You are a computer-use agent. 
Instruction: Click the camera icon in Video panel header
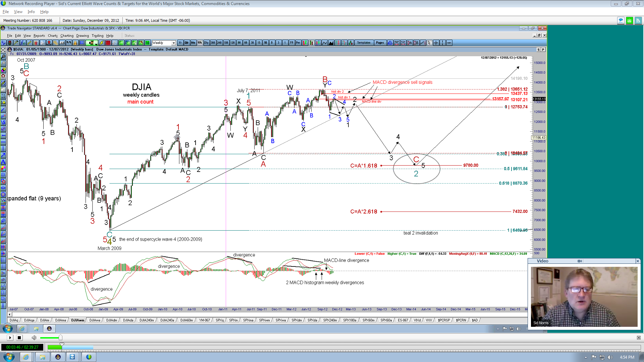[x=580, y=261]
